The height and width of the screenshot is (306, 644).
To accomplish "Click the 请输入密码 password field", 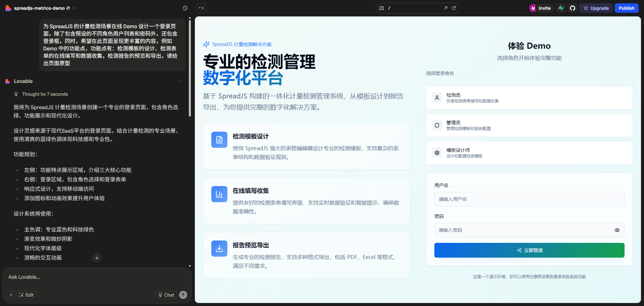I will tap(529, 230).
